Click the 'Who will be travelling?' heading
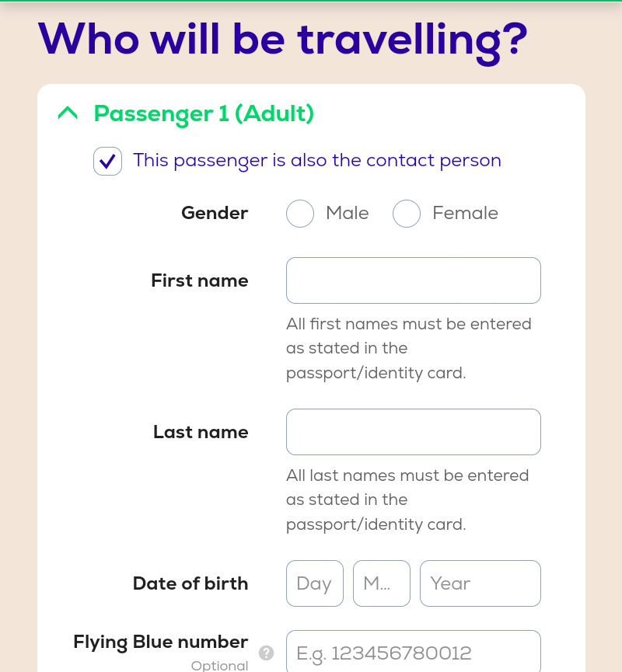Image resolution: width=622 pixels, height=672 pixels. click(x=283, y=42)
